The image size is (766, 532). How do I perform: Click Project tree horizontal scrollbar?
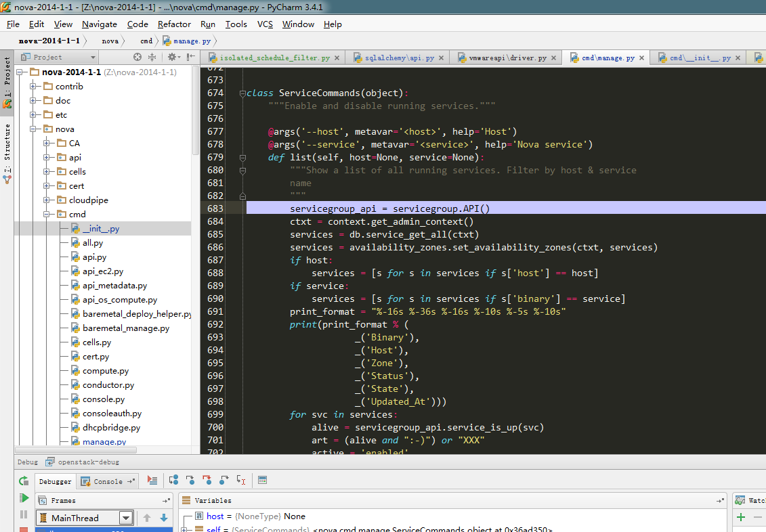tap(77, 450)
